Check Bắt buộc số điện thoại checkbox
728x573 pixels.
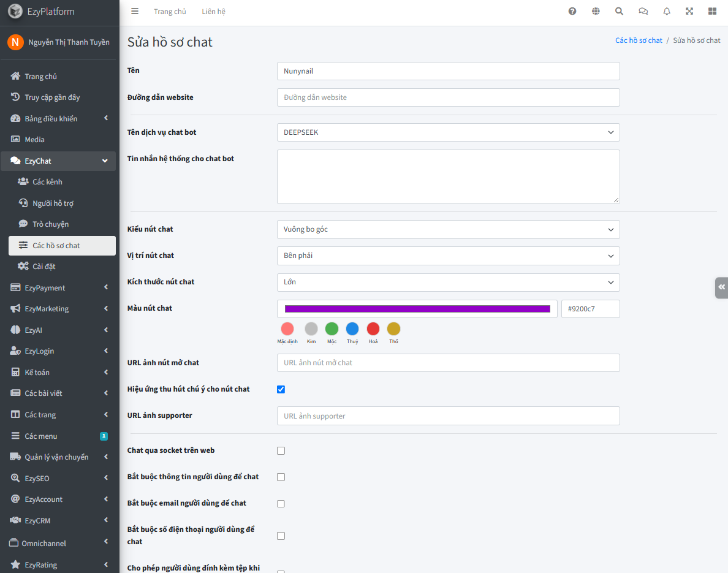point(281,536)
